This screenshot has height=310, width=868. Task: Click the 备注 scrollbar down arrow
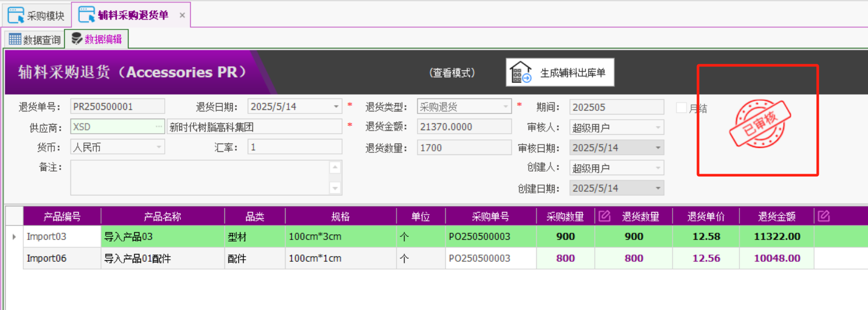[x=335, y=188]
